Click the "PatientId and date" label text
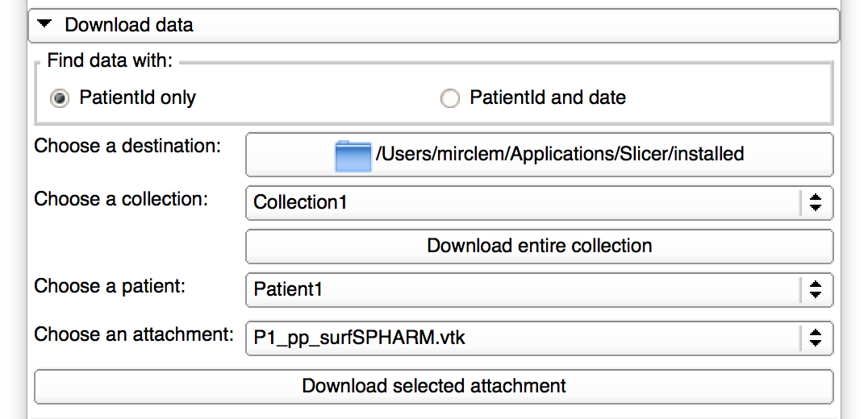 (548, 98)
